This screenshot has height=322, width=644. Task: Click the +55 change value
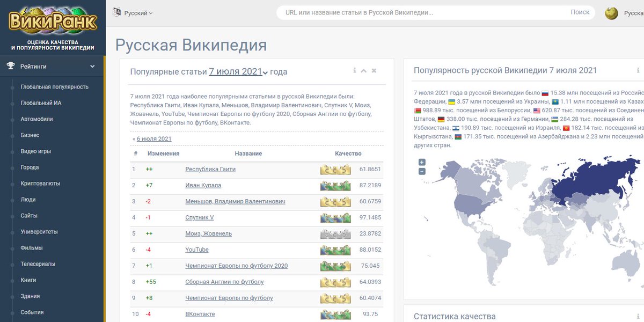151,282
